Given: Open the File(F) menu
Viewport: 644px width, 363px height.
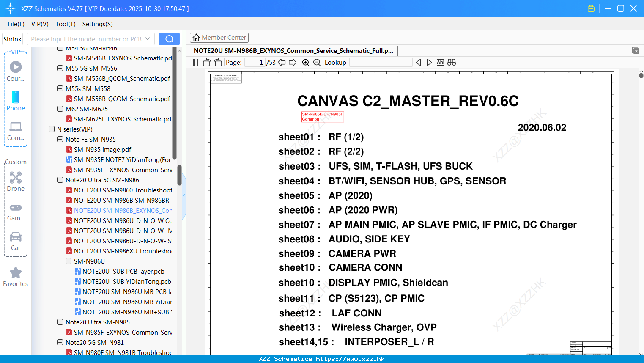Looking at the screenshot, I should tap(16, 24).
